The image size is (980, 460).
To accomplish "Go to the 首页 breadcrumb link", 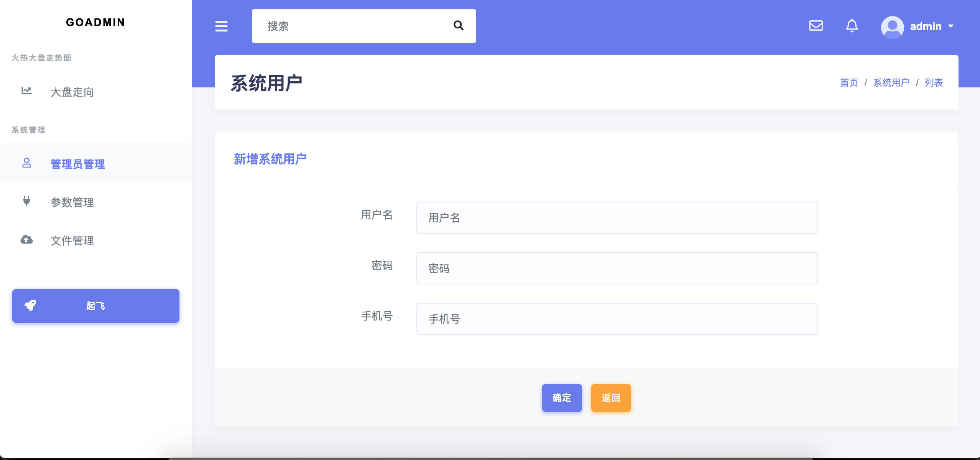I will (x=848, y=82).
